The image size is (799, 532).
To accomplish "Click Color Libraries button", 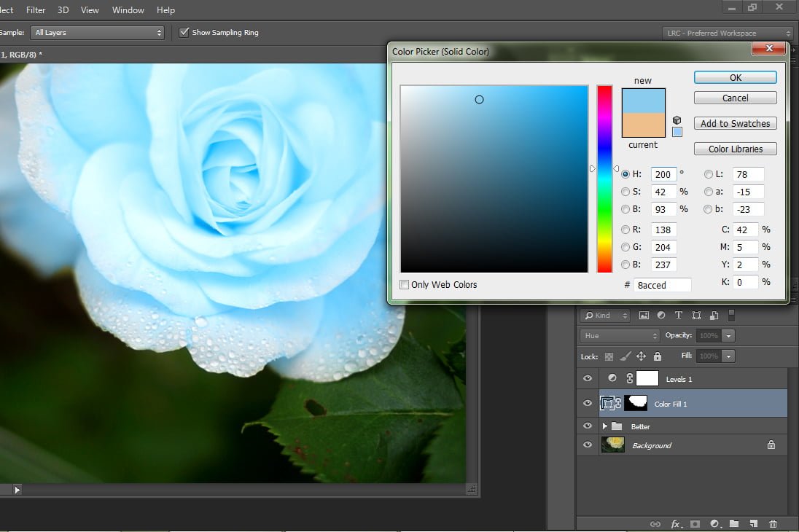I will click(x=736, y=149).
